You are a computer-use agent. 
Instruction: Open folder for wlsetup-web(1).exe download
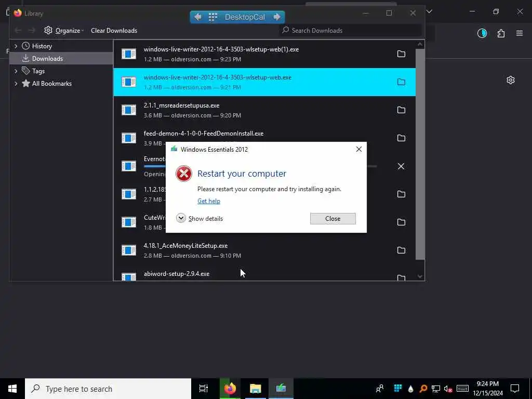pos(401,54)
